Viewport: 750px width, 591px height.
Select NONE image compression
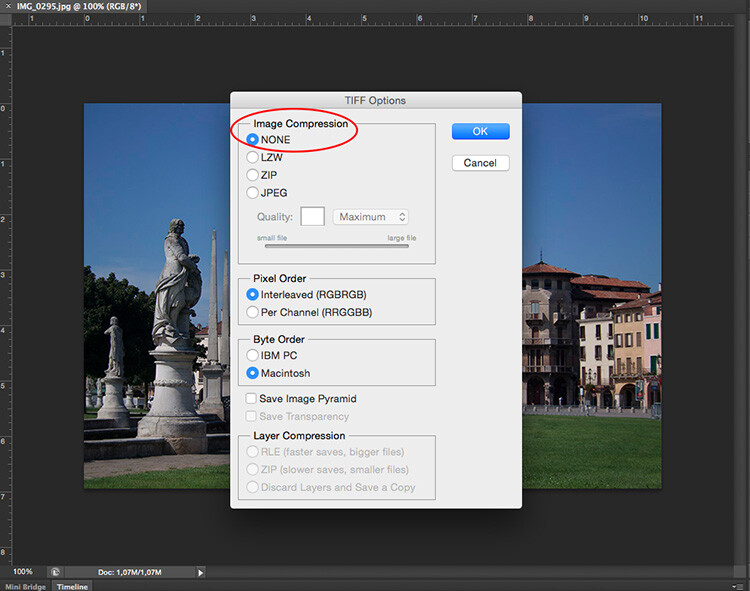click(252, 140)
